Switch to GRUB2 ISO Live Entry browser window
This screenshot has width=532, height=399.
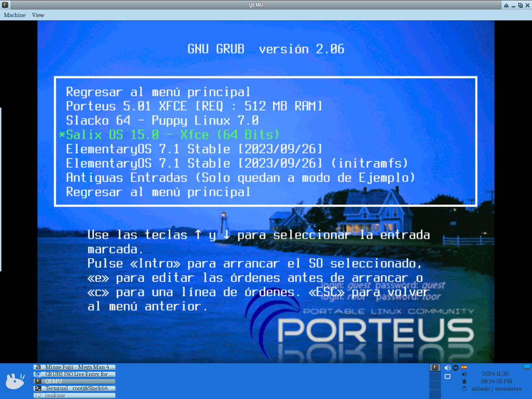point(75,374)
